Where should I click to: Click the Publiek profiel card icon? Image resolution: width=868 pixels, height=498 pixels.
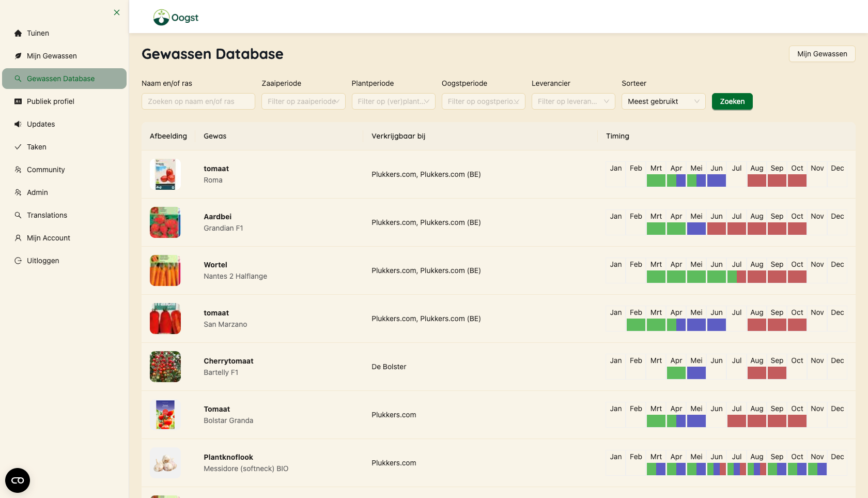pyautogui.click(x=18, y=101)
